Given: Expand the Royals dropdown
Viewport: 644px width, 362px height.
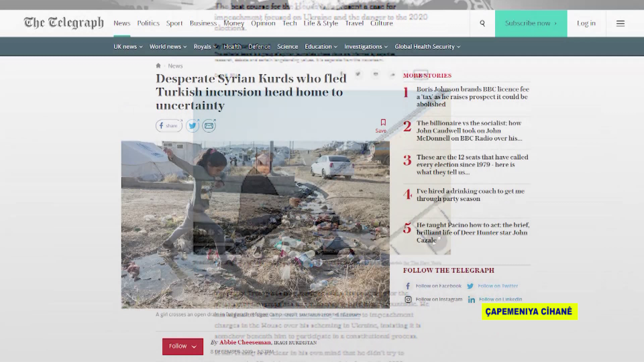Looking at the screenshot, I should (x=205, y=46).
